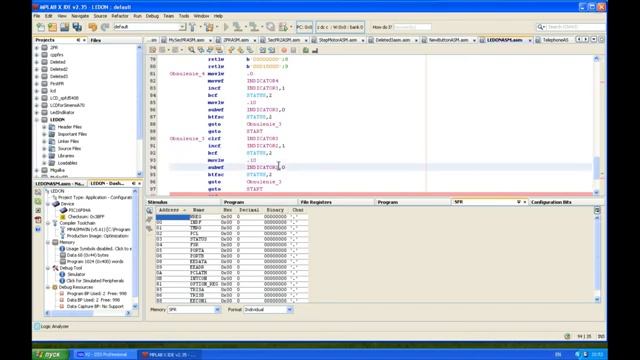
Task: Click the Run Project play icon
Action: tap(226, 27)
